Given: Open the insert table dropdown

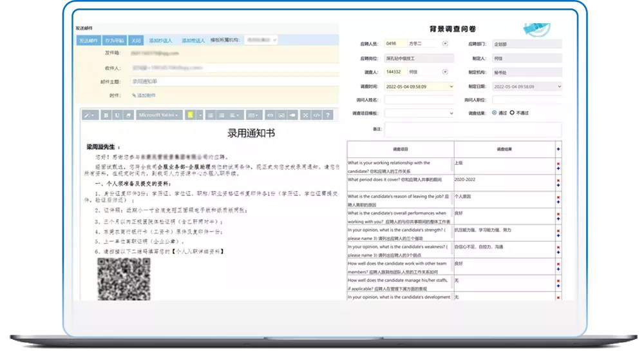Looking at the screenshot, I should [x=253, y=115].
